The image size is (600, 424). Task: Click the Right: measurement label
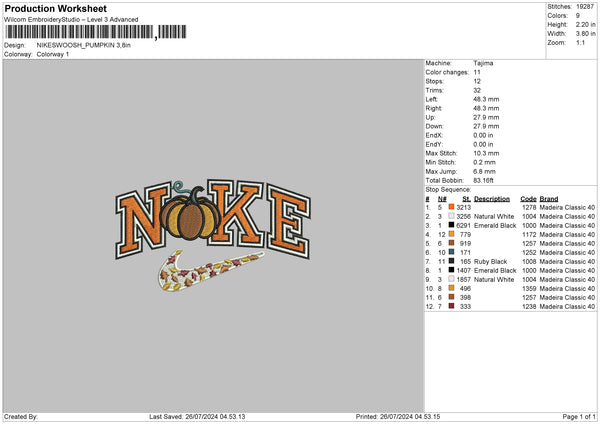(434, 108)
